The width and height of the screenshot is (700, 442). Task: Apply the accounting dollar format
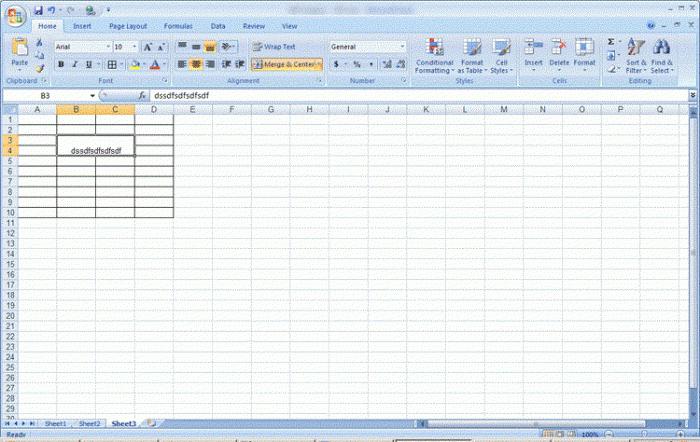pyautogui.click(x=336, y=65)
